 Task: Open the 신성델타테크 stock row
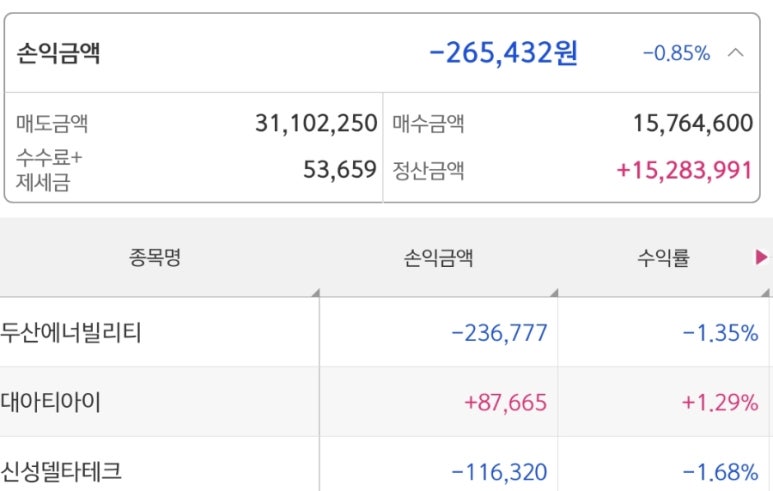62,471
